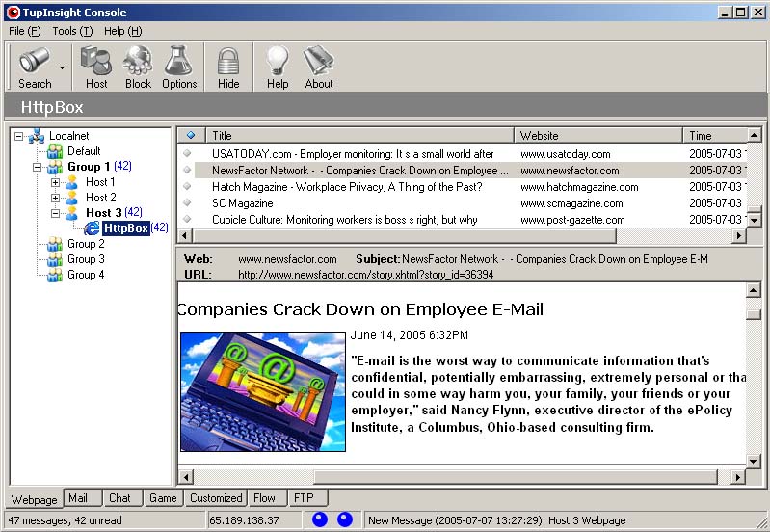Open the Tools menu
The width and height of the screenshot is (770, 532).
pos(72,31)
